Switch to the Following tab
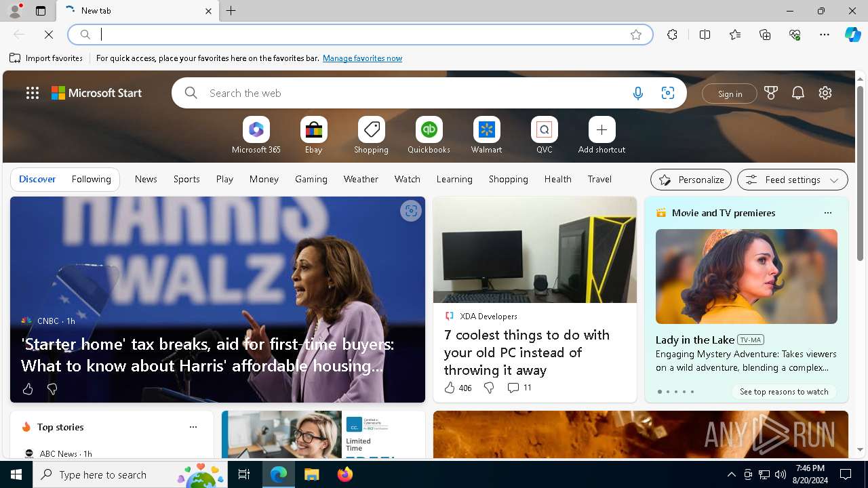Screen dimensions: 868x488 (92, 180)
